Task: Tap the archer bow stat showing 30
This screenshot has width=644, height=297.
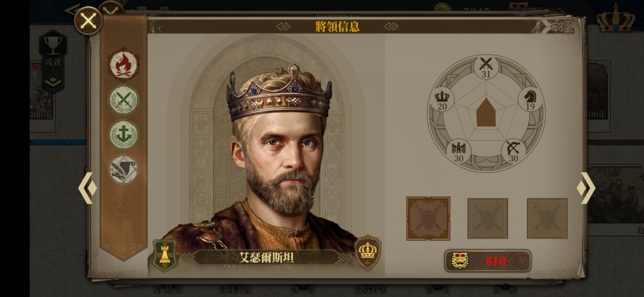Action: [x=513, y=151]
